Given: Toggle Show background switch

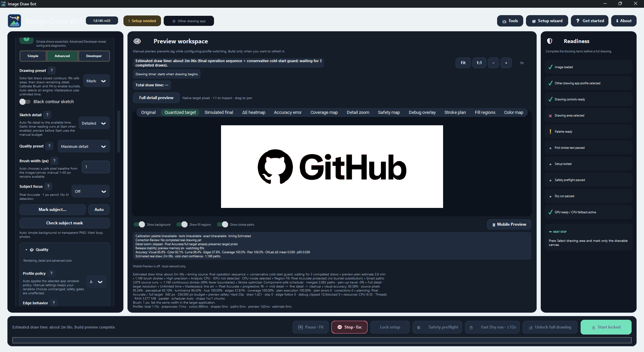Looking at the screenshot, I should tap(139, 224).
